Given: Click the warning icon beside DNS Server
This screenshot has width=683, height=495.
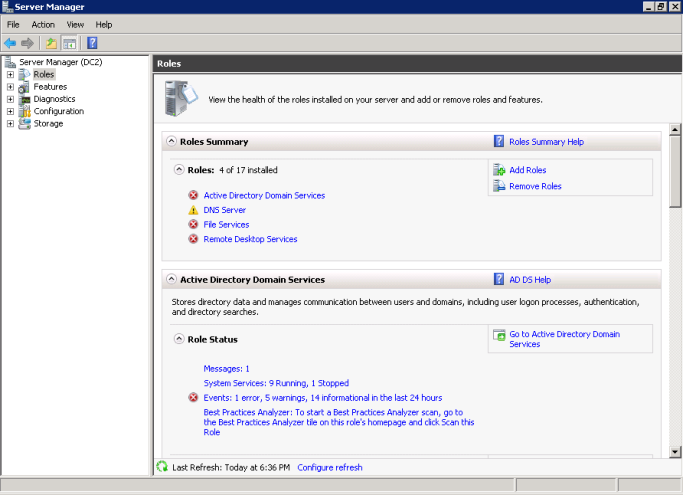Looking at the screenshot, I should (193, 210).
